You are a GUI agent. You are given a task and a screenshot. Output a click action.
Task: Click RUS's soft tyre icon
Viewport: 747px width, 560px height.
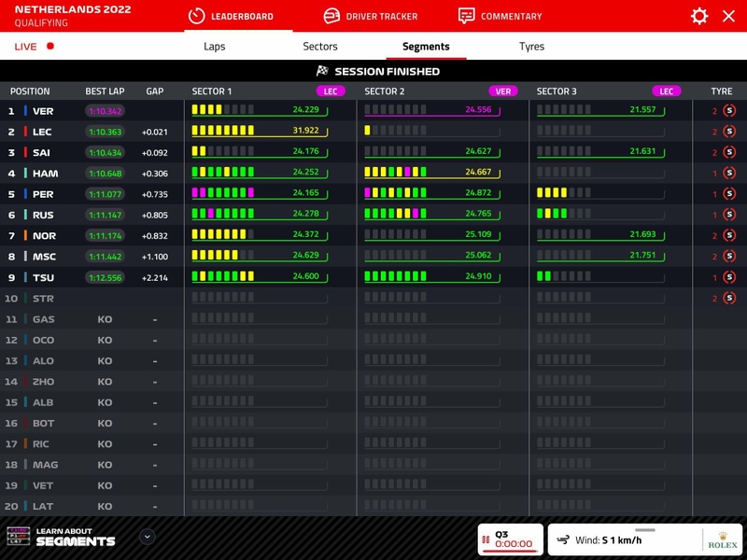pos(729,215)
